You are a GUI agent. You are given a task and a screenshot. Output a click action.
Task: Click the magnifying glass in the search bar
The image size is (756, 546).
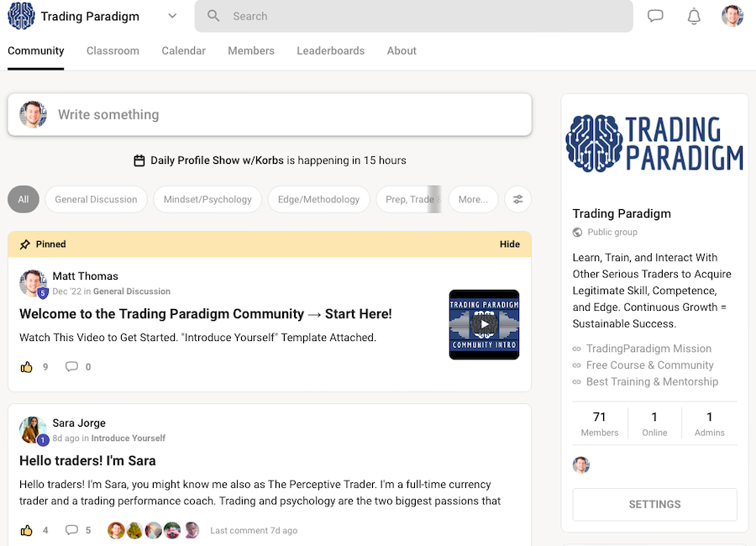pyautogui.click(x=213, y=16)
